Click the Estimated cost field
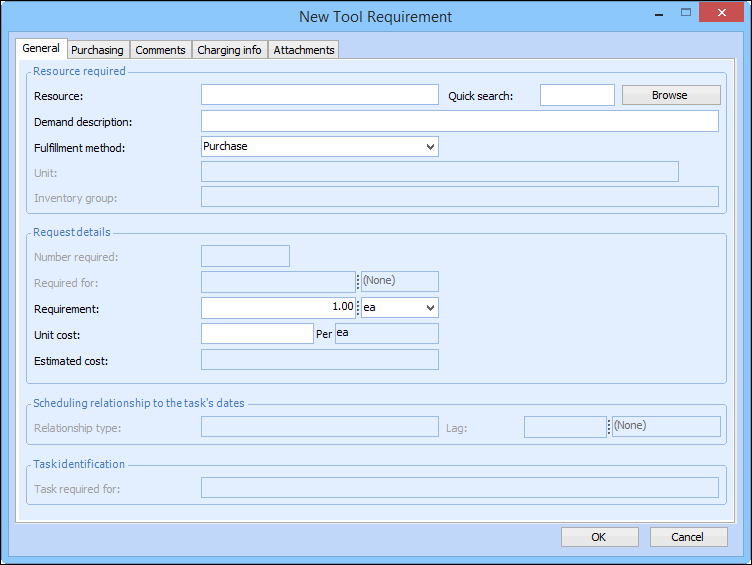This screenshot has height=565, width=752. pos(319,360)
